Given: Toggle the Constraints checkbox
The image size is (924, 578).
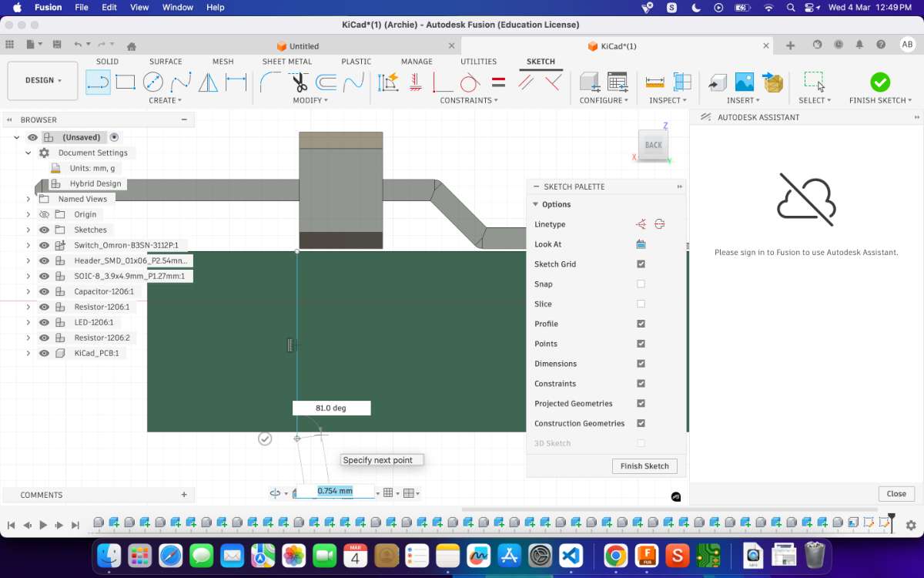Looking at the screenshot, I should pos(641,384).
